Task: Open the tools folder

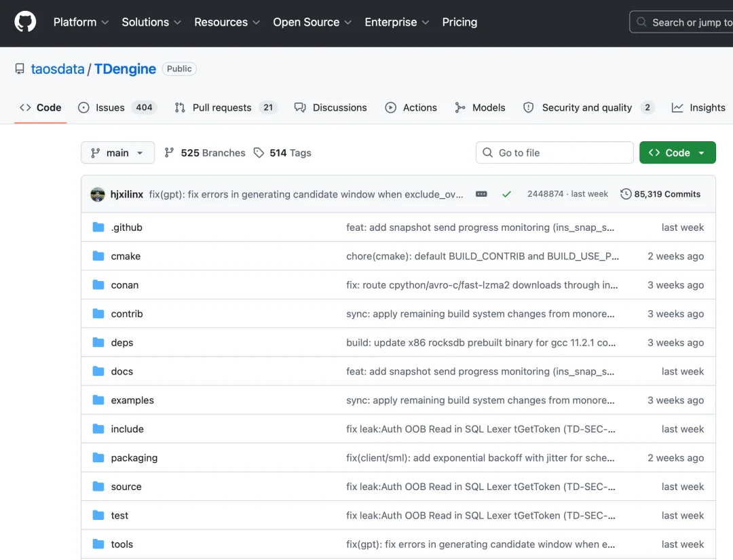Action: click(122, 544)
